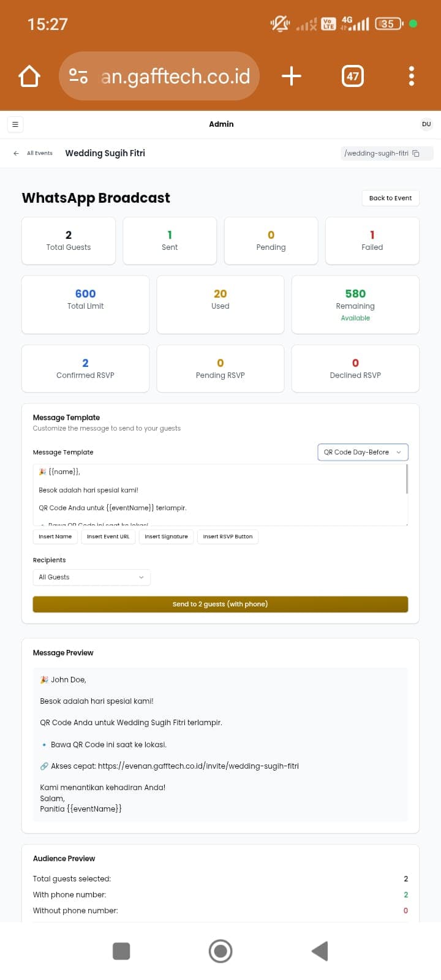This screenshot has width=441, height=980.
Task: Click Back to Event
Action: (390, 198)
